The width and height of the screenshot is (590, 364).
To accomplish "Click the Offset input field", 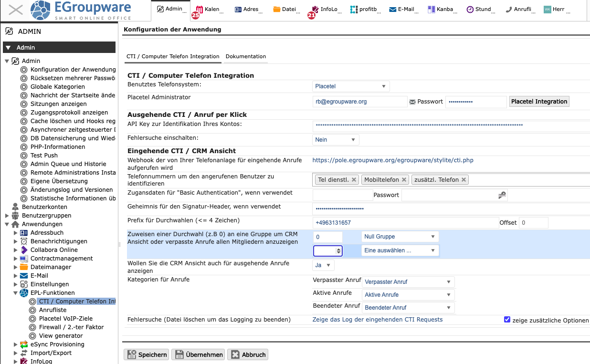I will pos(534,223).
